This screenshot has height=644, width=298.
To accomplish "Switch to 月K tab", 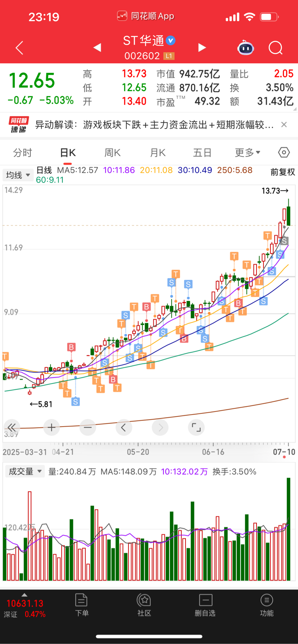I will point(158,153).
